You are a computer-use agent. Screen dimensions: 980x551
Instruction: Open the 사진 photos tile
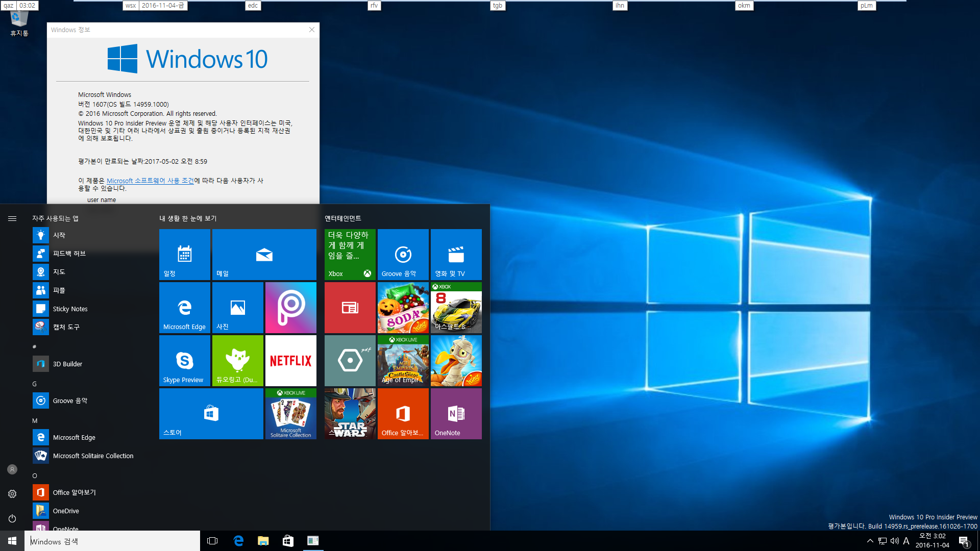click(x=238, y=308)
